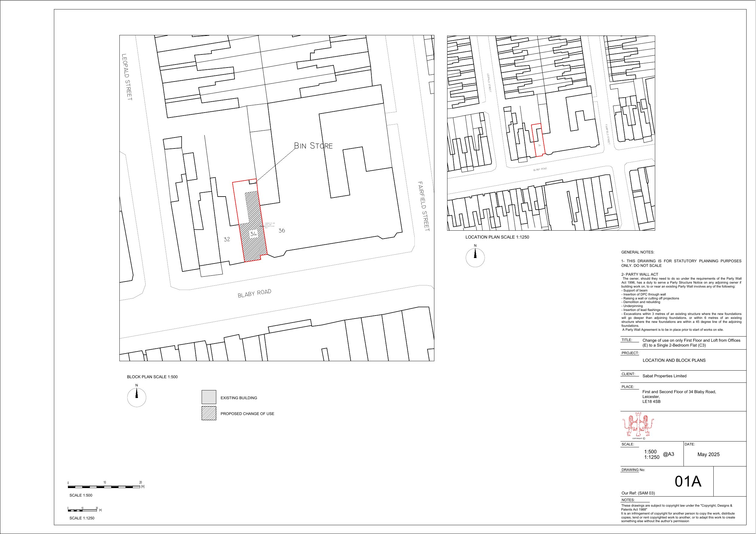The image size is (756, 534).
Task: Click the Blaby Road street label
Action: tap(255, 293)
